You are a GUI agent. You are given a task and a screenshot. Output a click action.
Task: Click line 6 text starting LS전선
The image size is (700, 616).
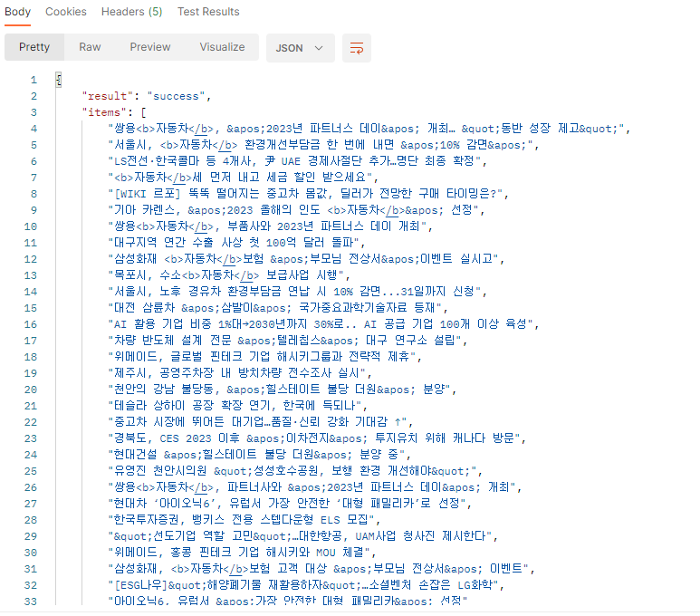tap(294, 161)
